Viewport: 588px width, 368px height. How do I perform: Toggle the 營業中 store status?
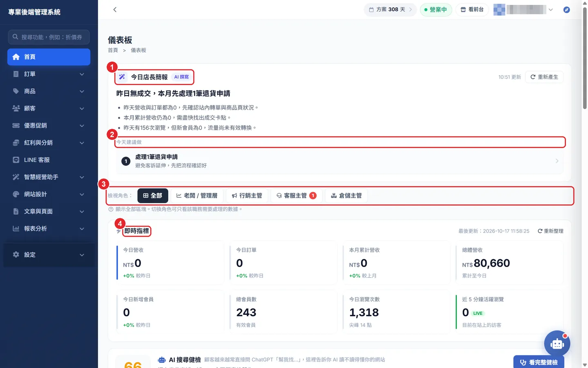[x=436, y=9]
